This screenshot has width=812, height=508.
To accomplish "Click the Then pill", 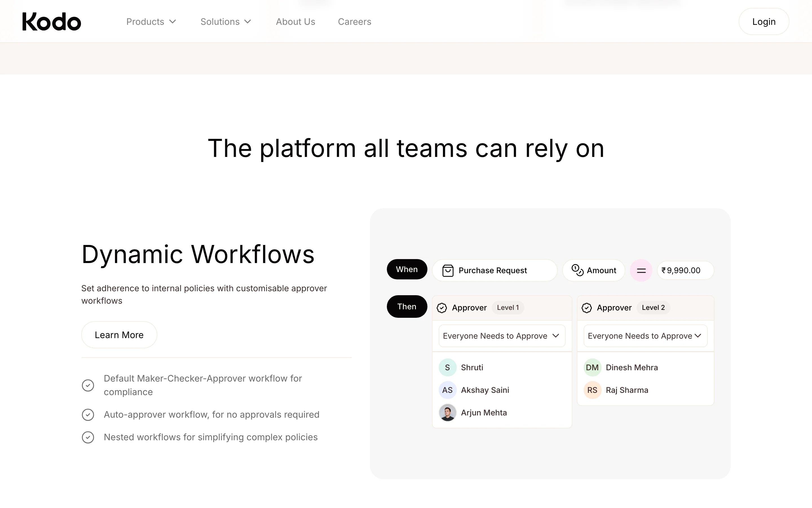I will [407, 306].
